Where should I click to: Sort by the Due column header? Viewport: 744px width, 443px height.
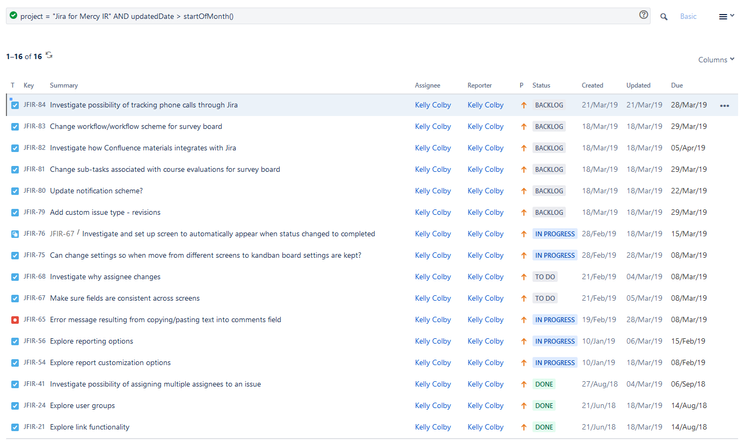[x=677, y=85]
